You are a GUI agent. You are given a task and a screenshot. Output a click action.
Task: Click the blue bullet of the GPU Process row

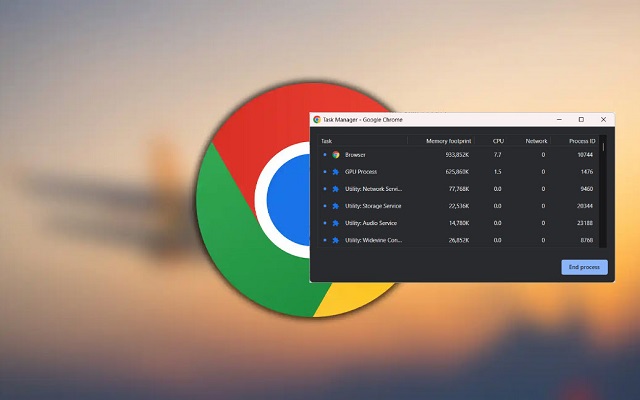[x=325, y=172]
